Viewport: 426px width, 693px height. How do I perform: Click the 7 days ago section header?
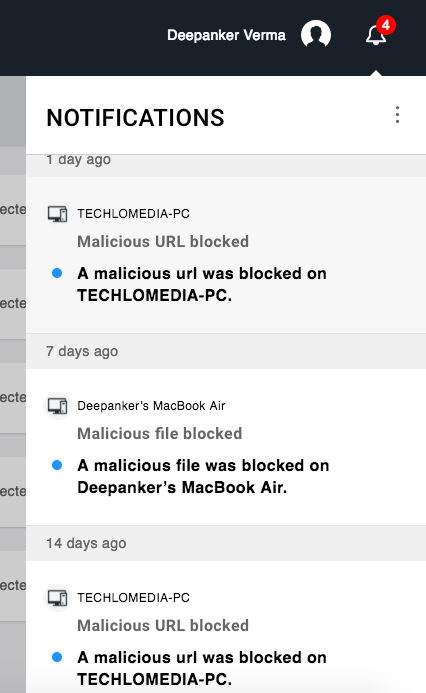[x=226, y=351]
